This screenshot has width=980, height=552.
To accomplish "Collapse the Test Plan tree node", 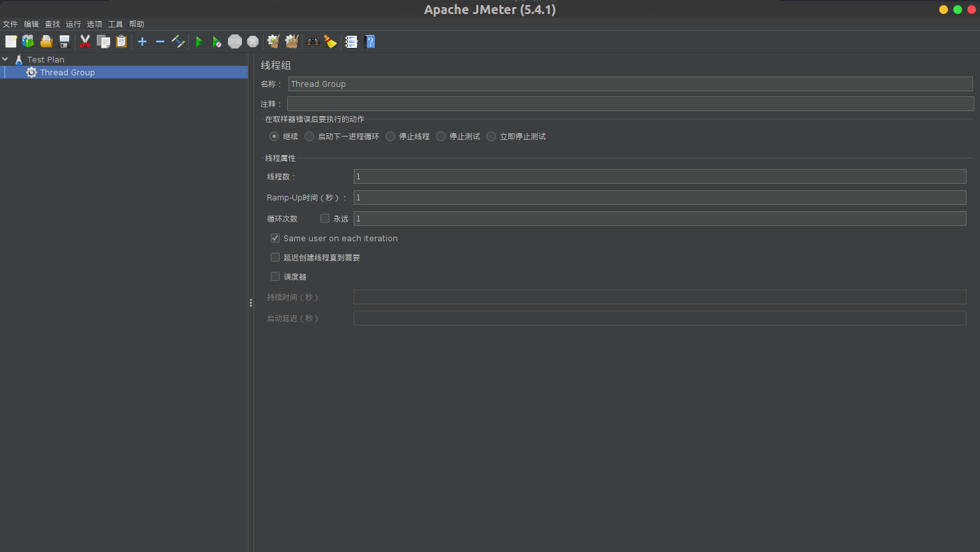I will tap(5, 59).
